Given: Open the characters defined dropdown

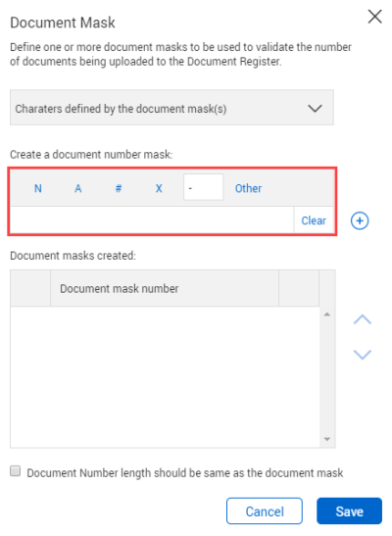Looking at the screenshot, I should coord(171,108).
